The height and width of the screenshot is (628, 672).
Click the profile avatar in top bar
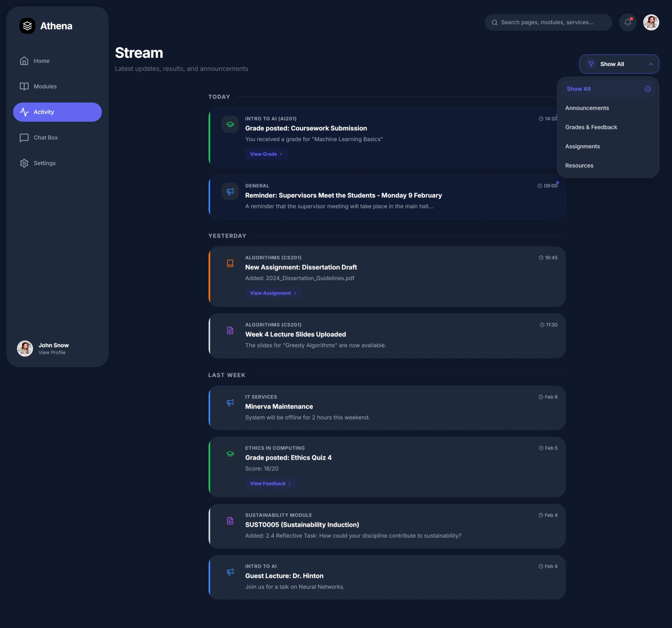[x=651, y=22]
